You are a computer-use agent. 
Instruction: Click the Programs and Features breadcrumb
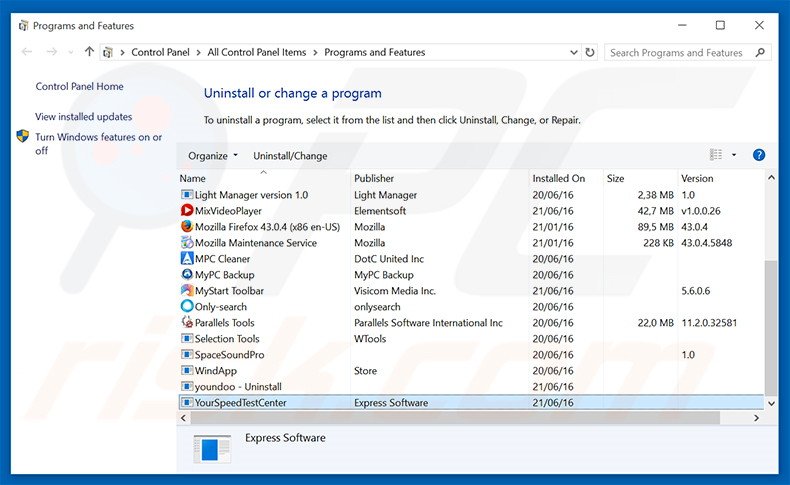(x=374, y=52)
